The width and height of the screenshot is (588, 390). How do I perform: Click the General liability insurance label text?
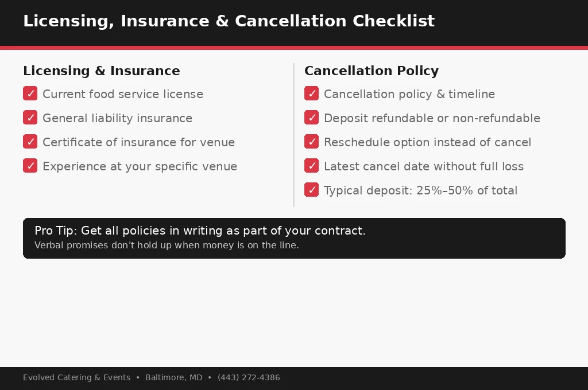[x=117, y=118]
